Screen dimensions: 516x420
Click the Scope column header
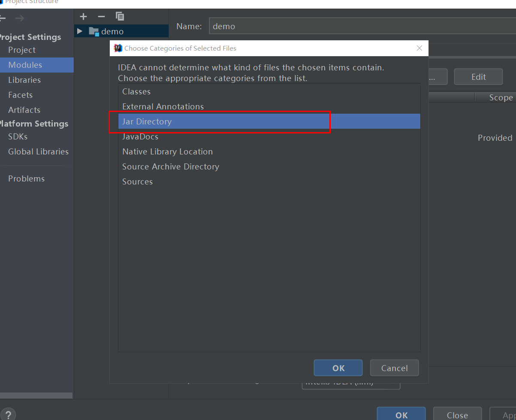(495, 97)
